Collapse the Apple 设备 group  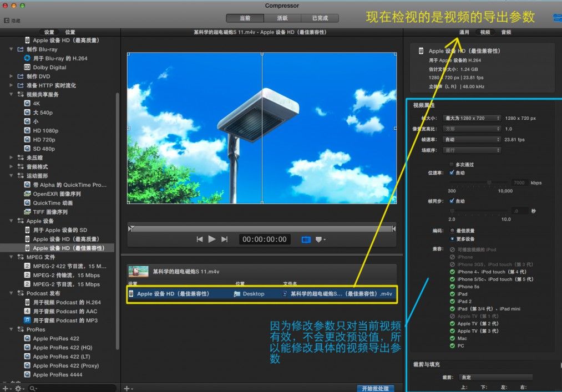(11, 221)
